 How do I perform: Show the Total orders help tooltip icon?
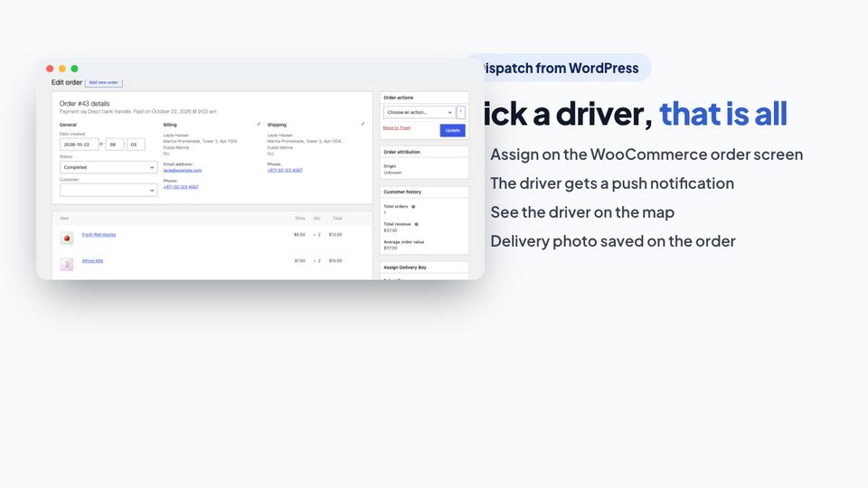pos(413,206)
